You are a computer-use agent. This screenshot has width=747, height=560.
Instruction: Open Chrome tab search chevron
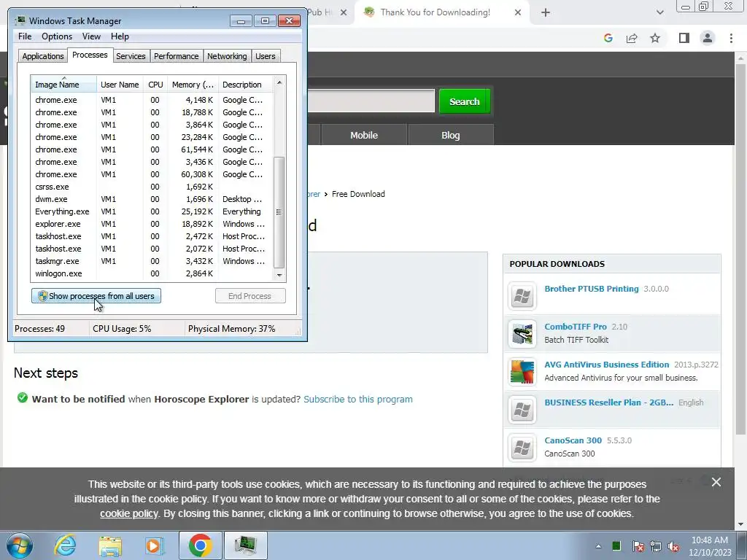tap(659, 12)
